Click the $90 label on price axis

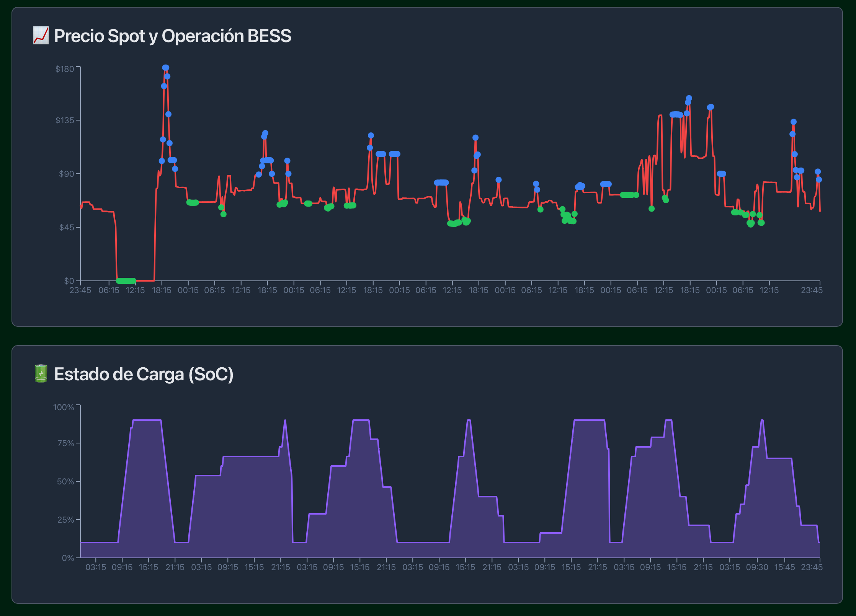click(66, 174)
